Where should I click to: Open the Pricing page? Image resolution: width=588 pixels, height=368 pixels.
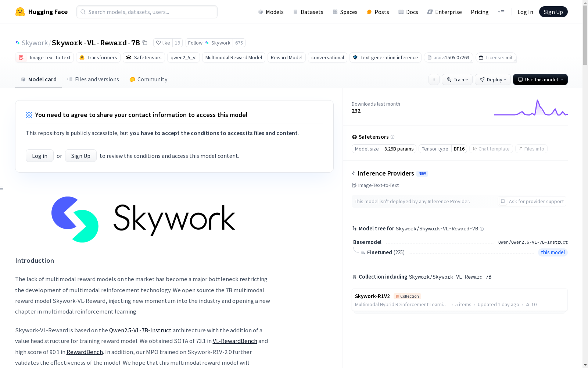pyautogui.click(x=480, y=12)
